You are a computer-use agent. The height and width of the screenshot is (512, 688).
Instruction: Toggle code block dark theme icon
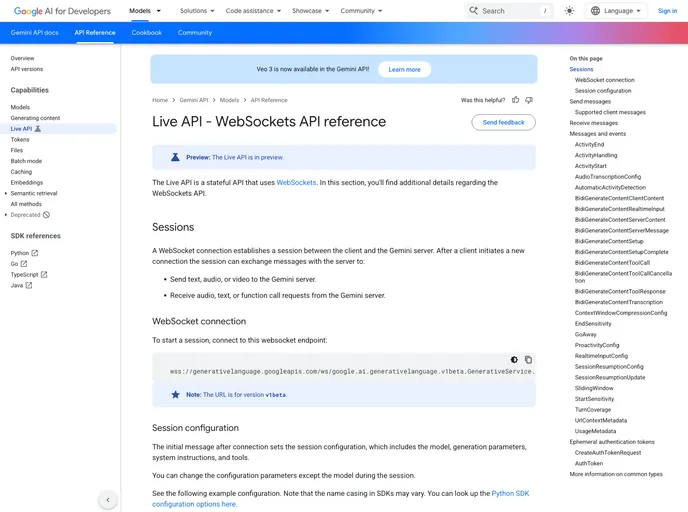coord(514,360)
